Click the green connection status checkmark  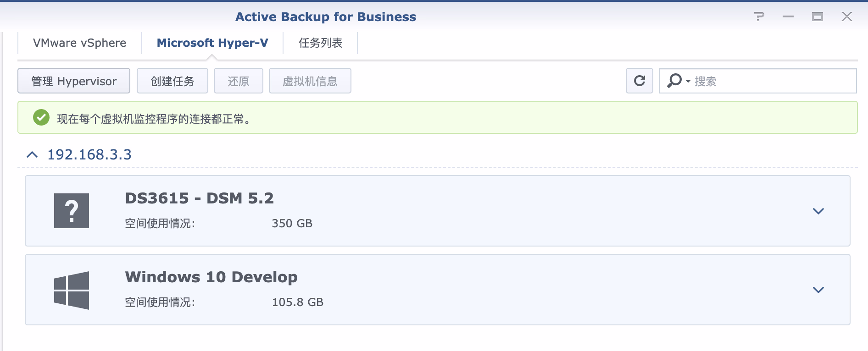pyautogui.click(x=41, y=118)
